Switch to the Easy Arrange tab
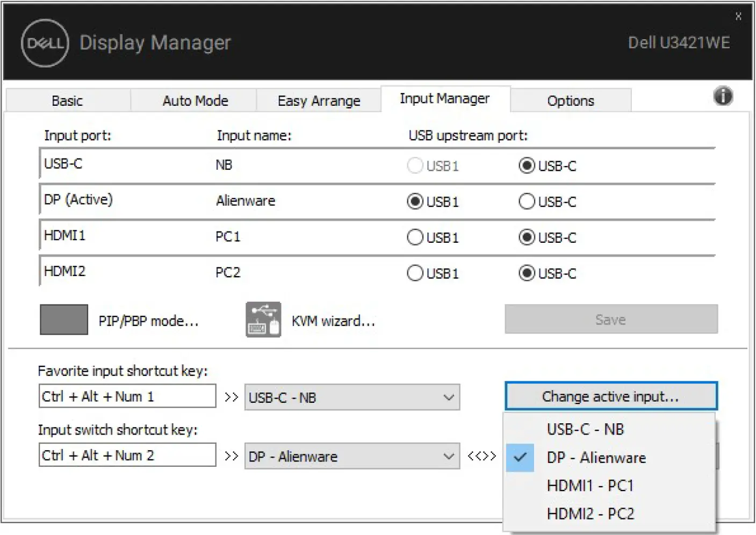 (318, 100)
